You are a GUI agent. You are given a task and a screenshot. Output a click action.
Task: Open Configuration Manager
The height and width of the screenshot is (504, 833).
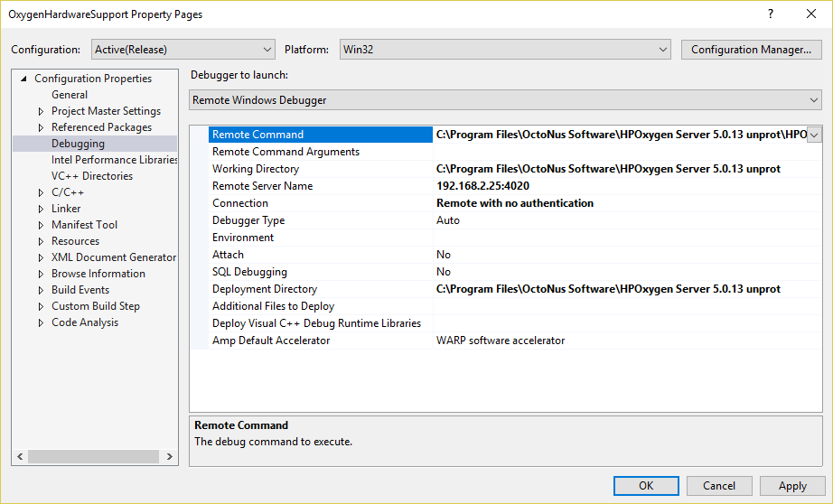751,50
